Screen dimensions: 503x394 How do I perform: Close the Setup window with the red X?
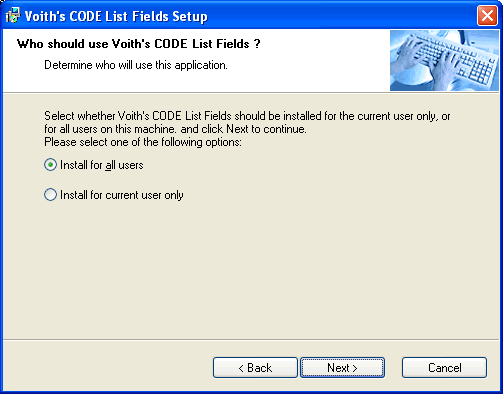(x=487, y=15)
